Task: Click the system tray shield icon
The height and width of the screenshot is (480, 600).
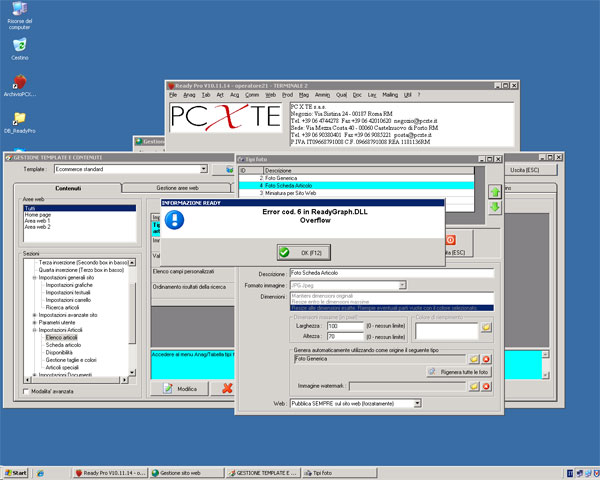Action: [597, 473]
